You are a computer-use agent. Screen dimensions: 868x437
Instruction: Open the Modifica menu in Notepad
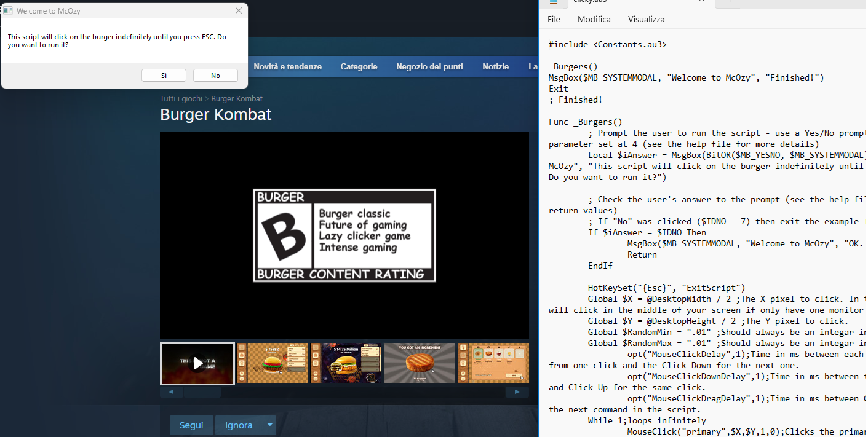pos(594,19)
